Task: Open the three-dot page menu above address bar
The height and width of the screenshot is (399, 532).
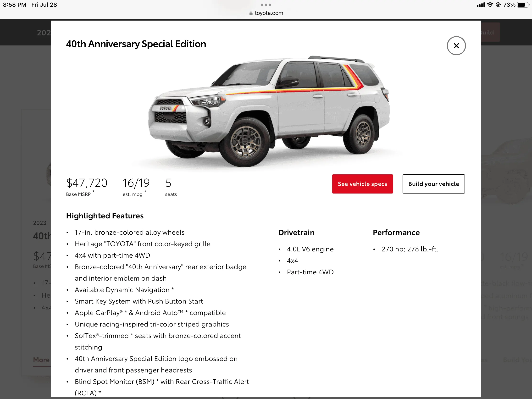Action: pyautogui.click(x=266, y=5)
